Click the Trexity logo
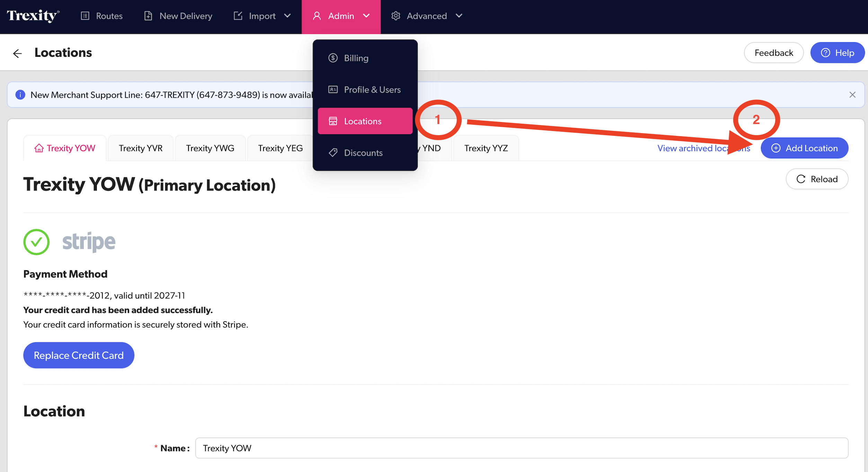 [33, 16]
